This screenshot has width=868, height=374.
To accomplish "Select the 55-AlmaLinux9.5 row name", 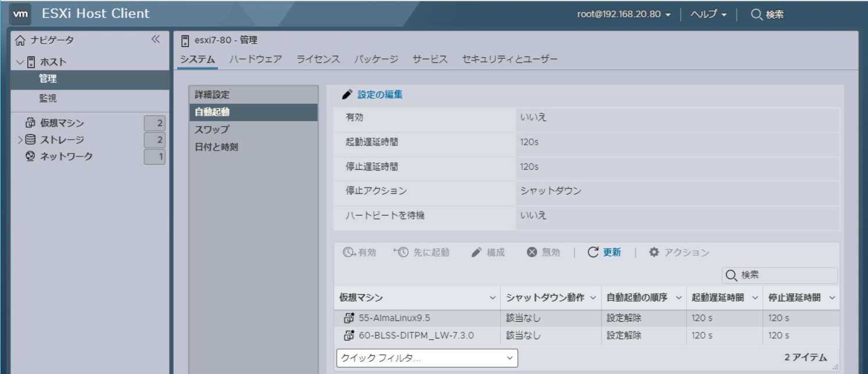I will click(x=394, y=318).
